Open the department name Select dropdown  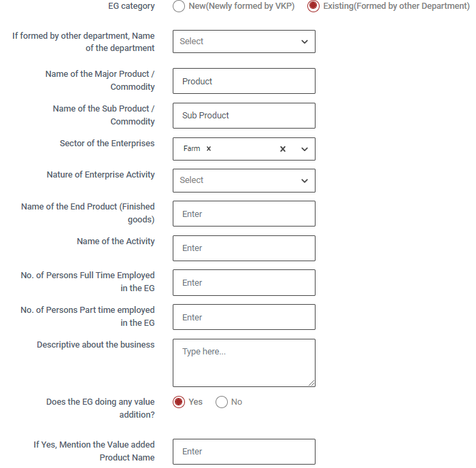point(244,41)
